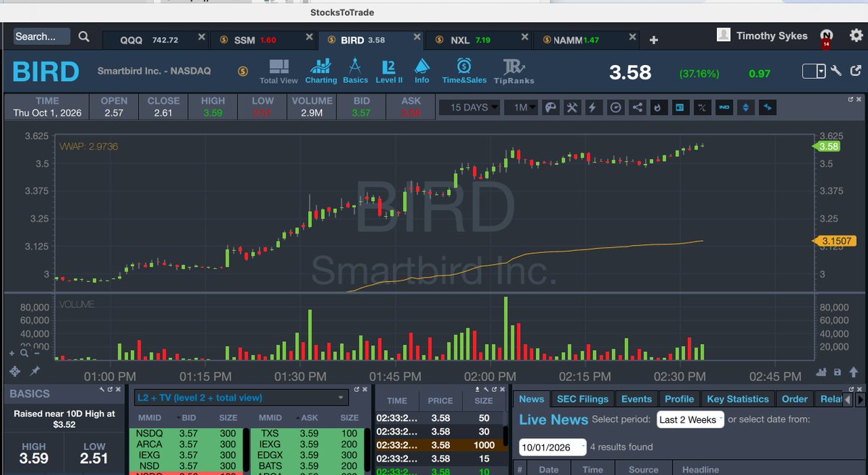Open the Info module icon
The height and width of the screenshot is (475, 868).
[422, 71]
